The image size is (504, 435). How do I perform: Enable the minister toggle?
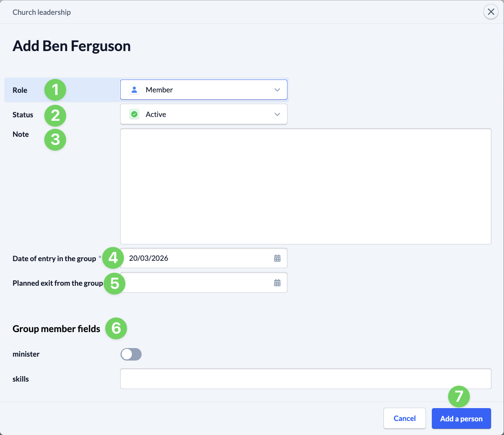pos(131,354)
